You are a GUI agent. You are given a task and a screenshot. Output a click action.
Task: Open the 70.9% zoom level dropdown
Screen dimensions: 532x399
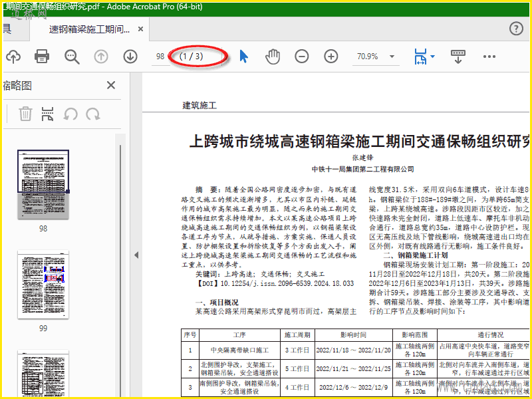(x=391, y=57)
